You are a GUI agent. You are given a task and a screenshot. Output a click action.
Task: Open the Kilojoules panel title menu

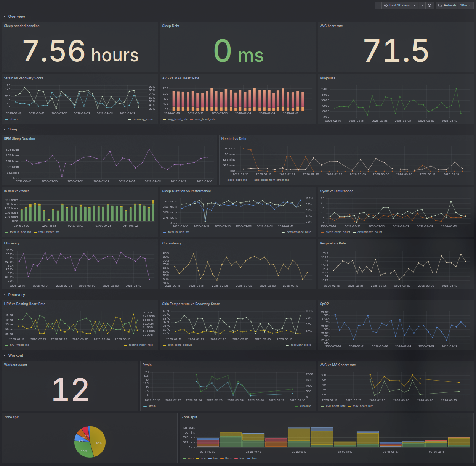tap(328, 78)
